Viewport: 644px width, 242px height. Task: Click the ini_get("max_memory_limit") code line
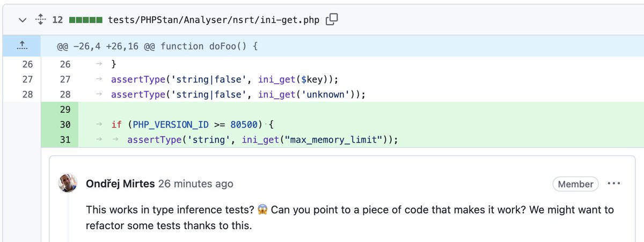[x=262, y=140]
